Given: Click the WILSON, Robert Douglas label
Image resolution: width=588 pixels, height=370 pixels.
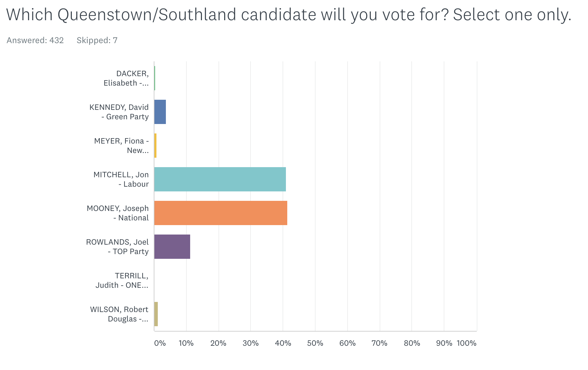Looking at the screenshot, I should click(x=119, y=314).
